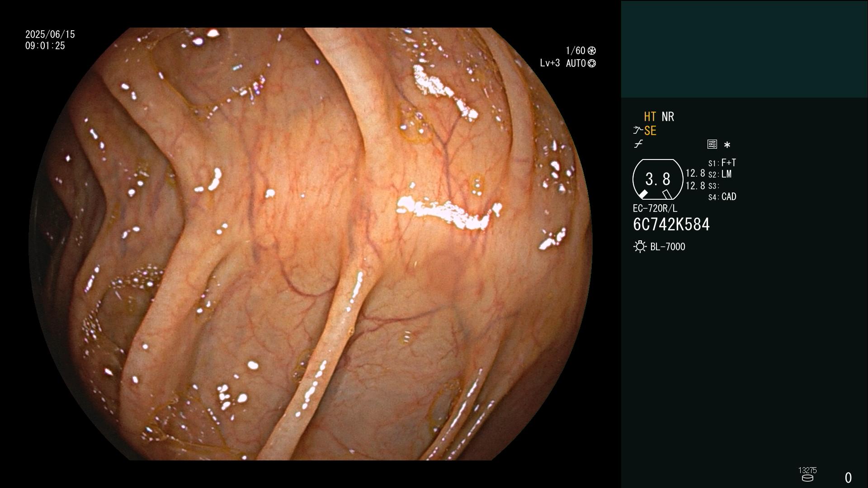Click the iris aperture icon beside AUTO
The width and height of the screenshot is (868, 488).
[592, 63]
